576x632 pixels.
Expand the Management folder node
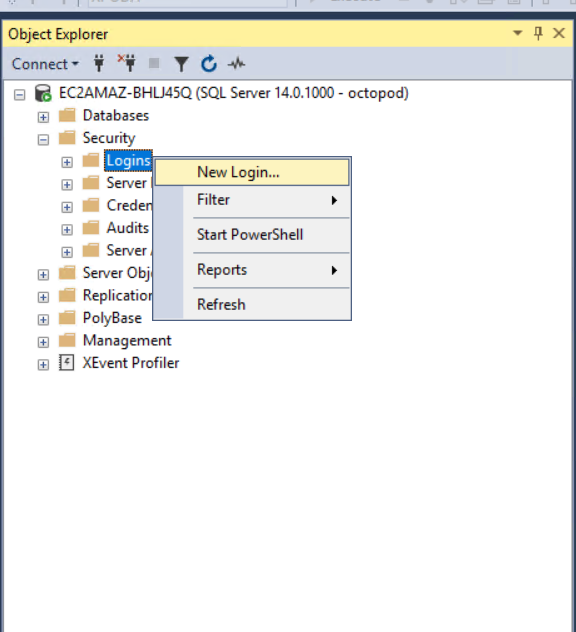[43, 342]
